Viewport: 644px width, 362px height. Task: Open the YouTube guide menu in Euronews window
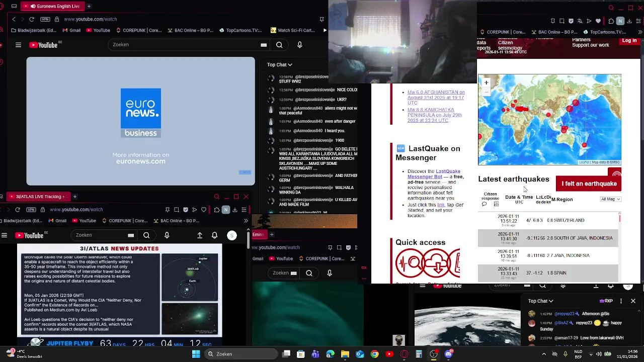18,45
